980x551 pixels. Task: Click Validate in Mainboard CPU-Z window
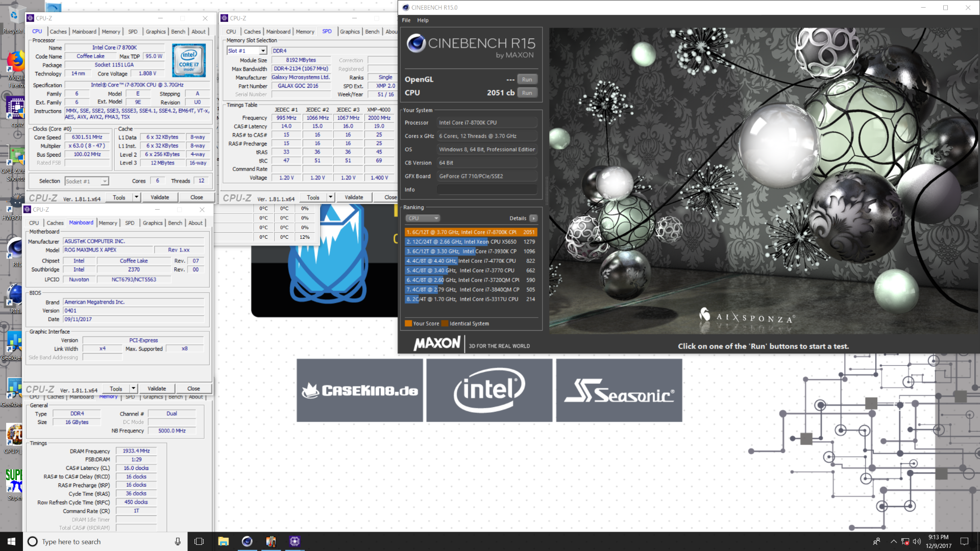pos(157,389)
